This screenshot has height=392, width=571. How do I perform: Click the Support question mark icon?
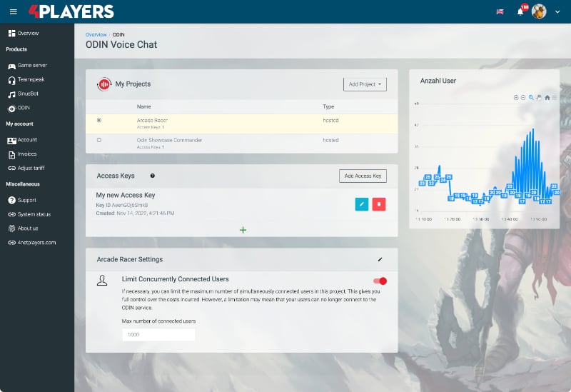pyautogui.click(x=11, y=201)
